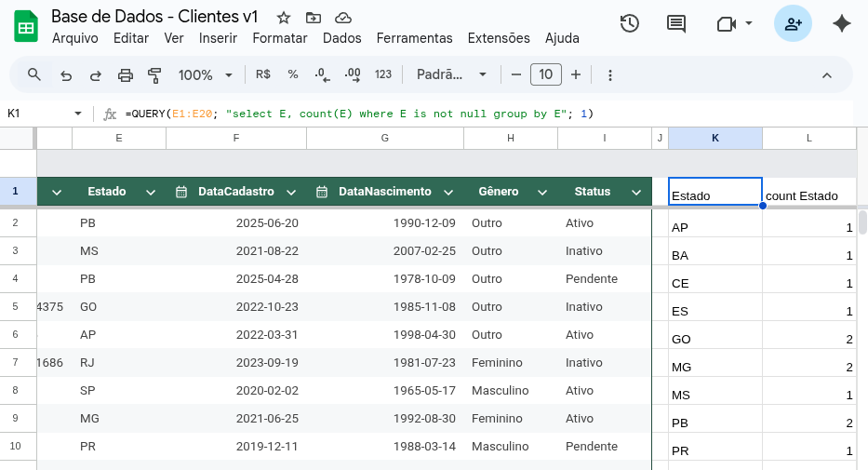This screenshot has height=470, width=868.
Task: Click the vertical scrollbar thumb
Action: [x=862, y=222]
